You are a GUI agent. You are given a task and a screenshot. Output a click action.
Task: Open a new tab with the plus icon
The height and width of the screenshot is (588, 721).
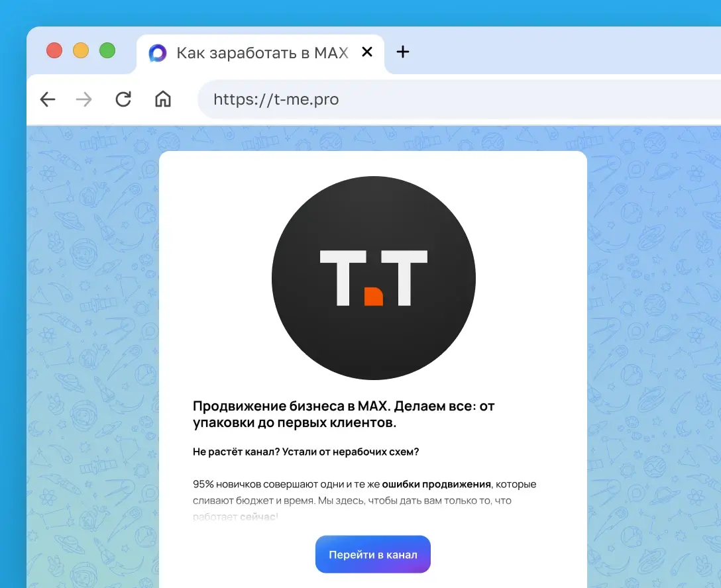(403, 52)
